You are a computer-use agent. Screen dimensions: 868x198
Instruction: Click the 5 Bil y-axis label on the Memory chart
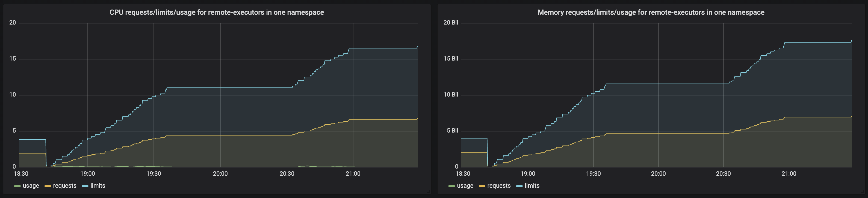pos(453,131)
